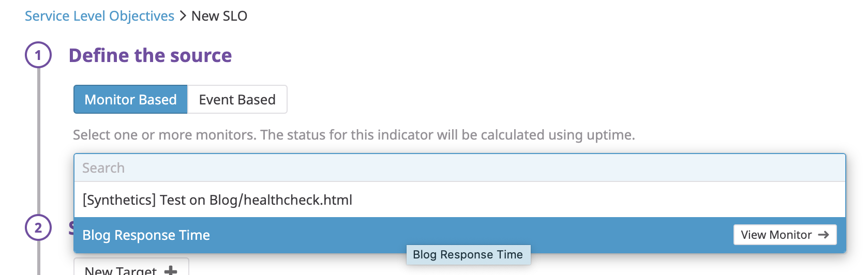Click the arrow icon inside View Monitor
Image resolution: width=868 pixels, height=275 pixels.
(824, 235)
